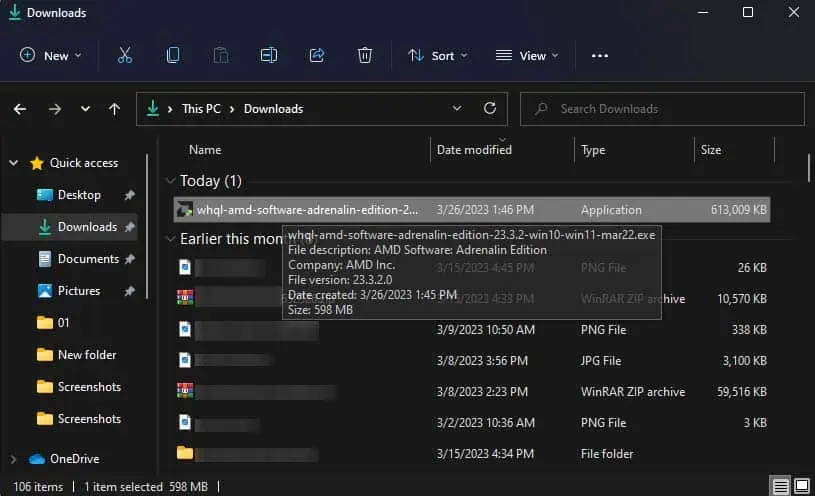Click the 3/8/2023 2:23 PM date

[482, 391]
